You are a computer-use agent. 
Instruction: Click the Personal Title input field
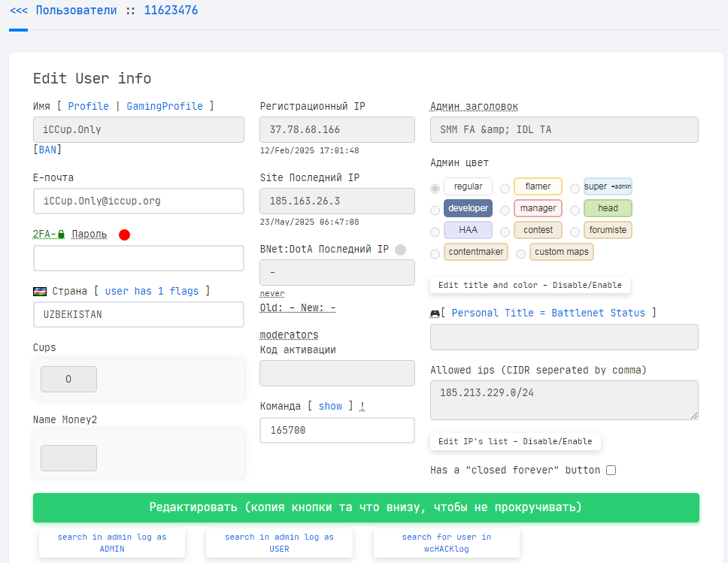pyautogui.click(x=564, y=337)
